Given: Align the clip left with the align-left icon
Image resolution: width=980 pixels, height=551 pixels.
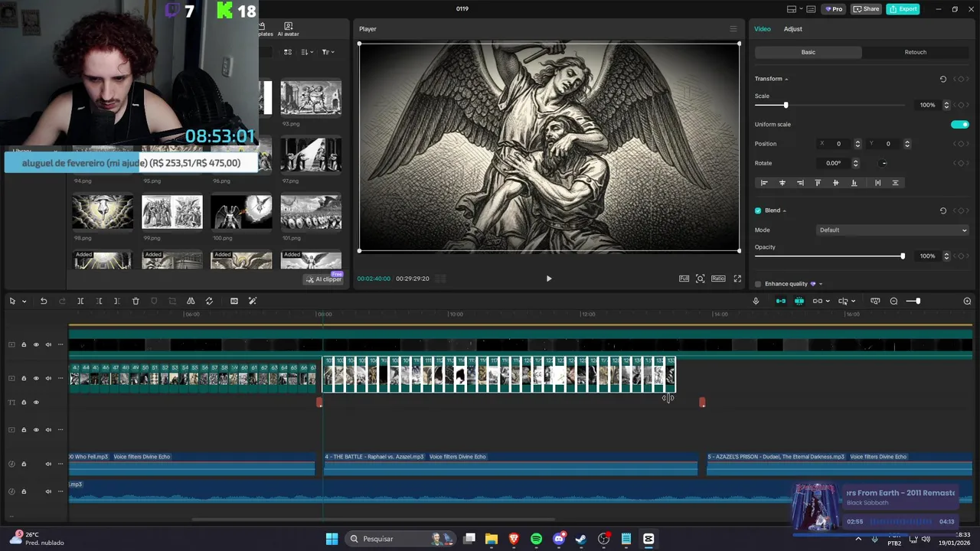Looking at the screenshot, I should point(763,183).
